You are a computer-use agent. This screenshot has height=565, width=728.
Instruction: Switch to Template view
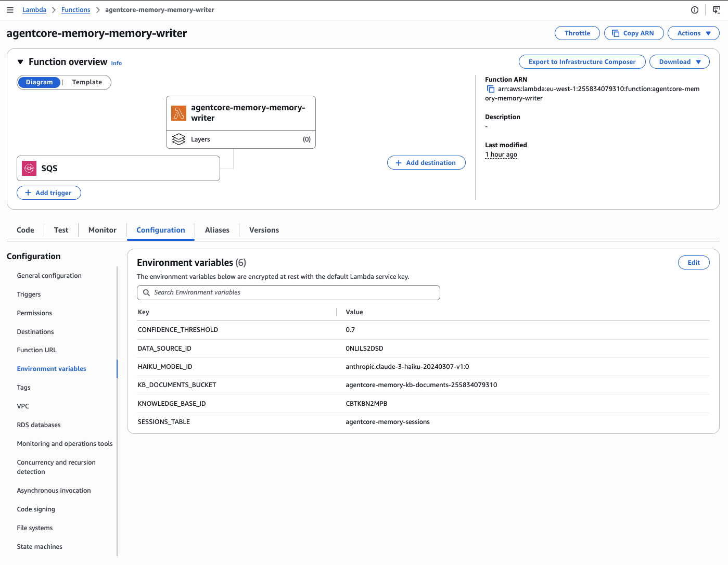point(87,82)
